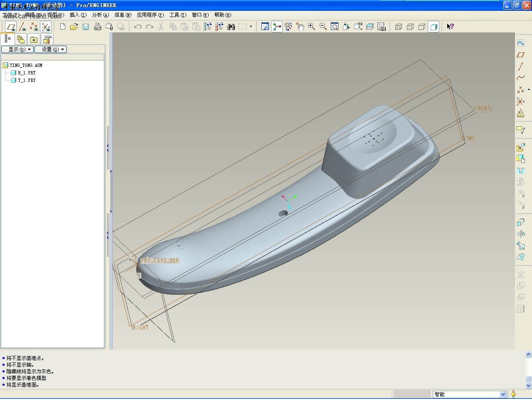Toggle datum planes display on/off

point(11,27)
